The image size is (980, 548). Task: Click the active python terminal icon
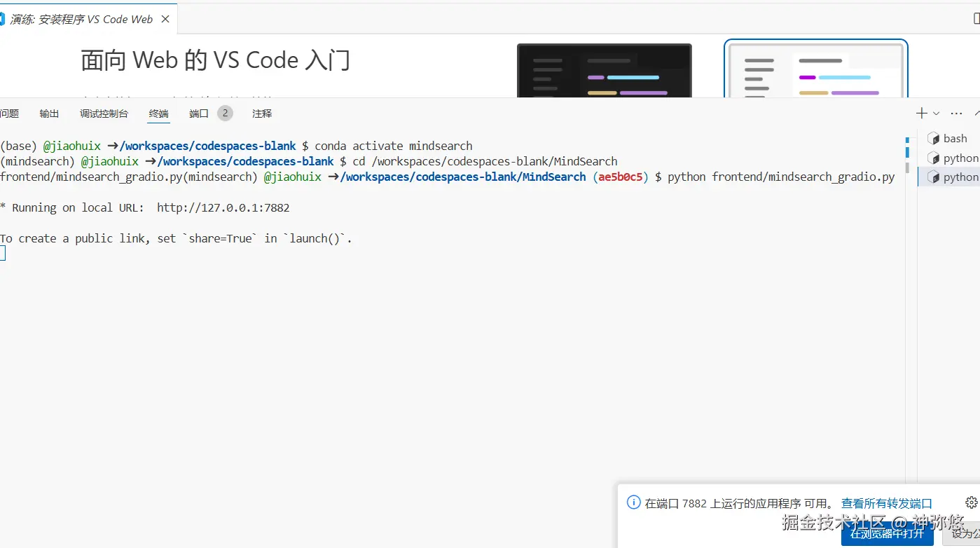(933, 177)
